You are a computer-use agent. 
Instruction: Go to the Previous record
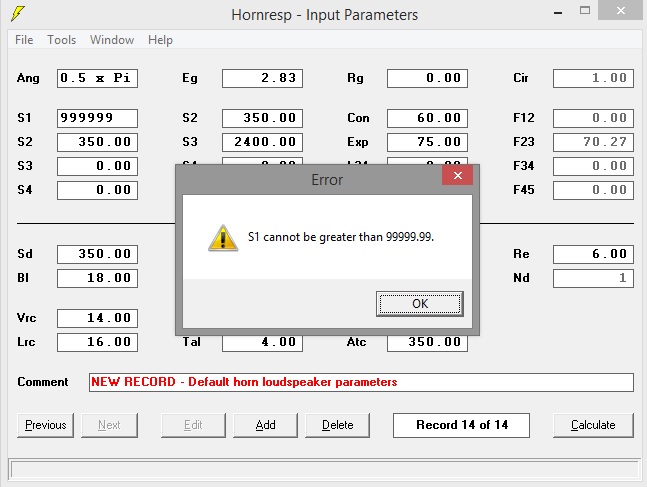(x=45, y=425)
